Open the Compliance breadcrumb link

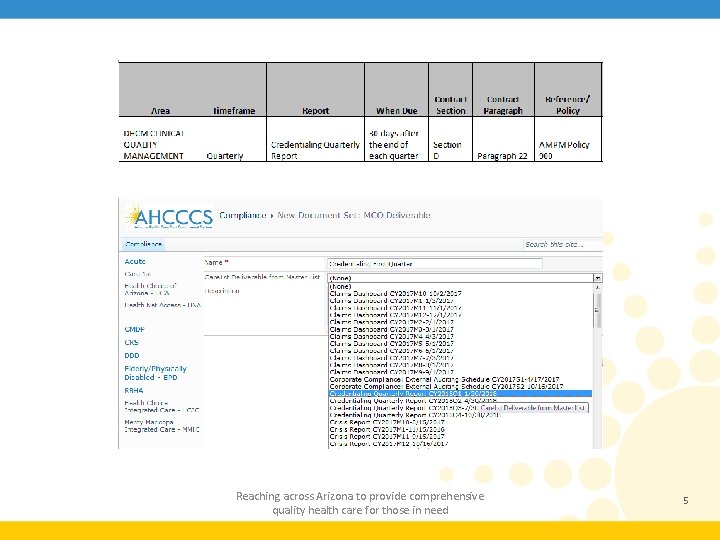(242, 215)
